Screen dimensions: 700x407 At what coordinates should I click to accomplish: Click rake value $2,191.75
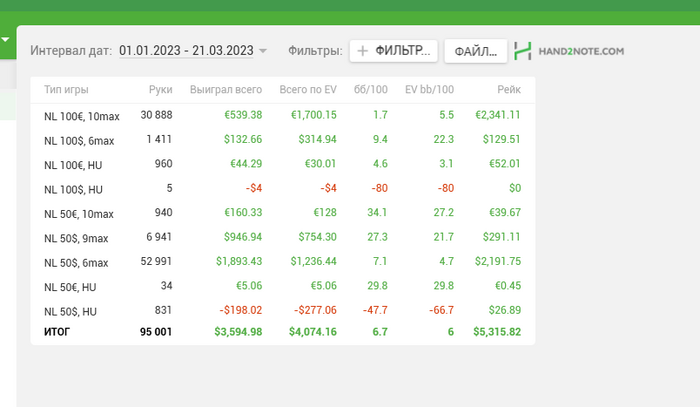click(498, 261)
